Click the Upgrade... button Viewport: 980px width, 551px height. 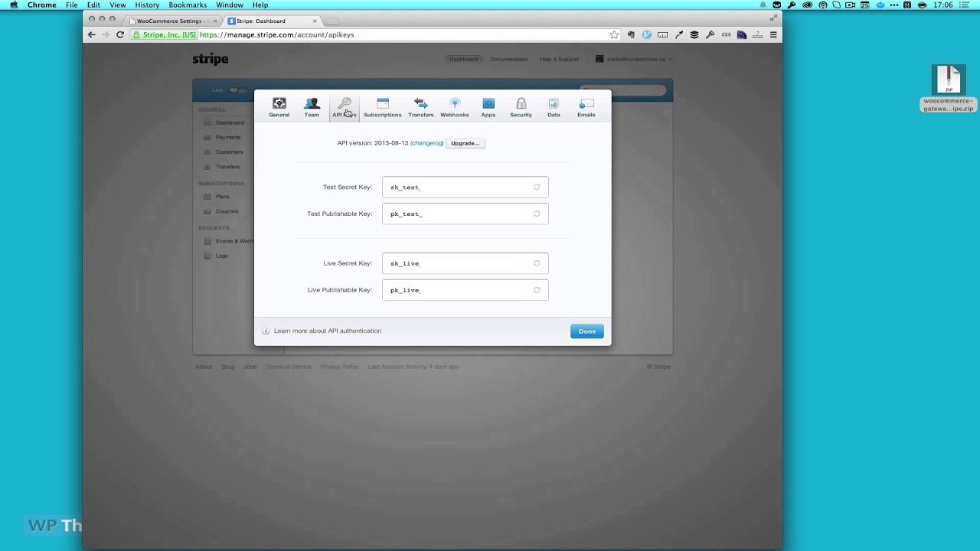pyautogui.click(x=465, y=143)
